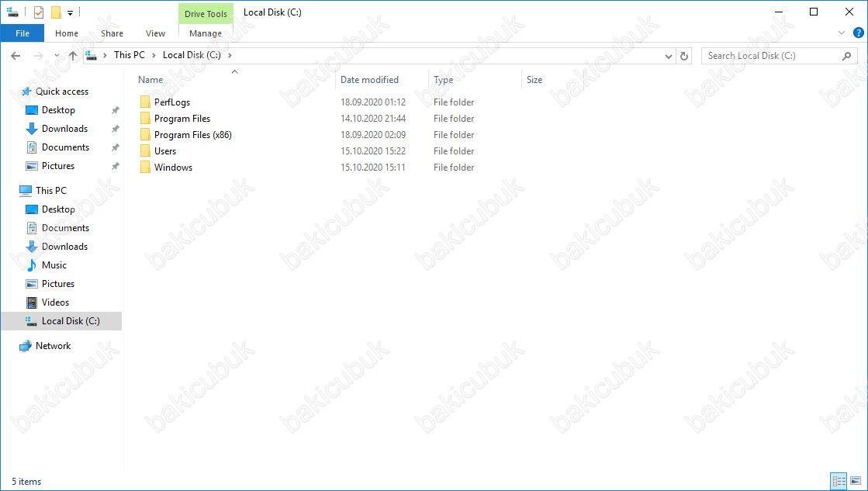Click Local Disk (C:) breadcrumb in address bar
868x491 pixels.
pos(192,55)
